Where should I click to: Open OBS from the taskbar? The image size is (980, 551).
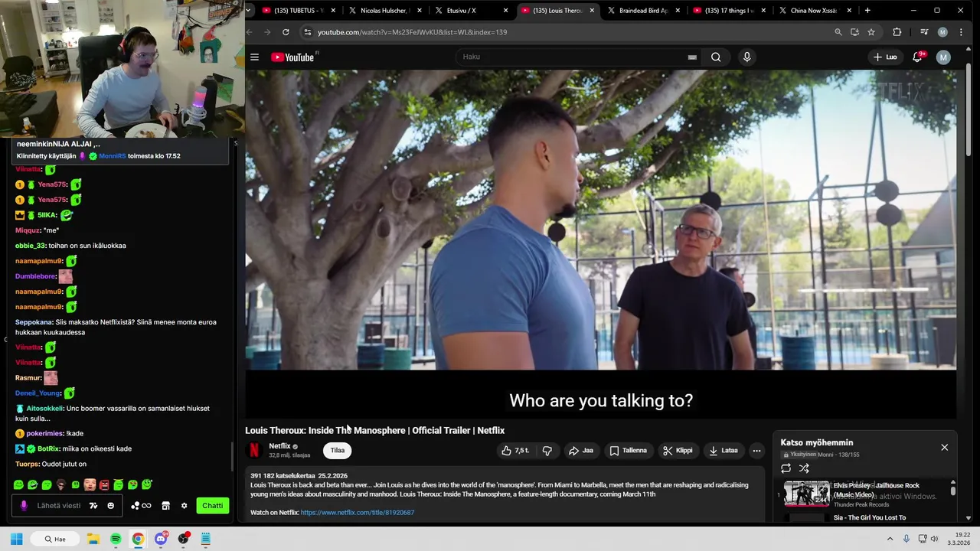point(183,540)
